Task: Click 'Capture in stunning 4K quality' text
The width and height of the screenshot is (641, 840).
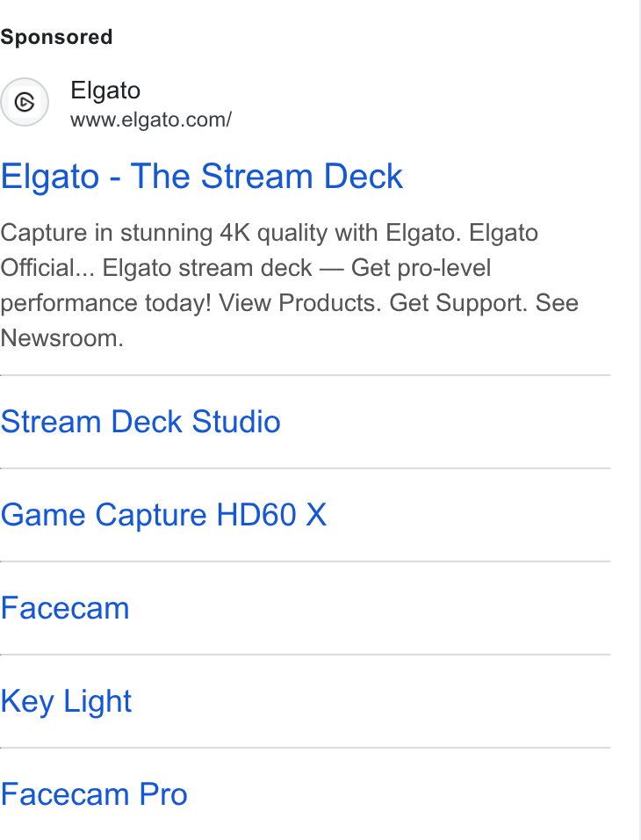Action: coord(164,233)
